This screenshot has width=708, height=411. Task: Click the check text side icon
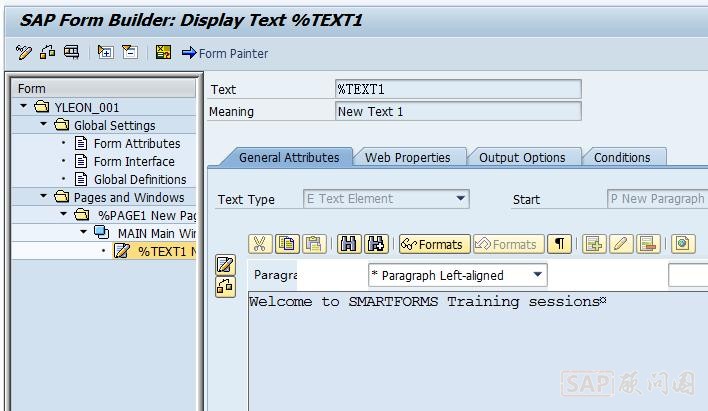(x=225, y=286)
